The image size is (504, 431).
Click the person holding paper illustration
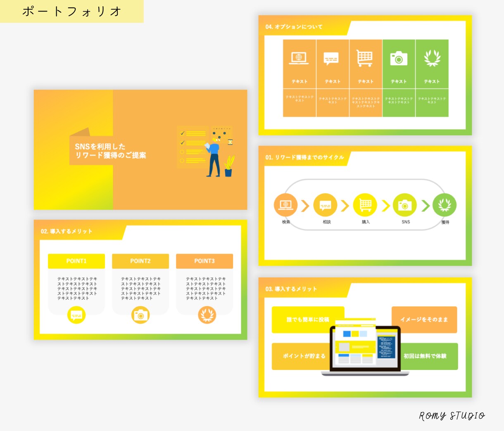pos(214,157)
